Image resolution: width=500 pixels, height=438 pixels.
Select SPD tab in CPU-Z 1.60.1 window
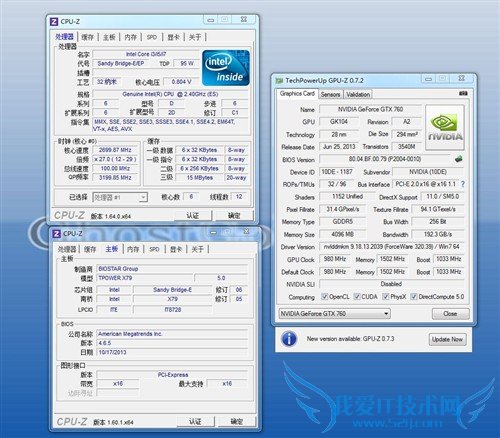tap(154, 249)
